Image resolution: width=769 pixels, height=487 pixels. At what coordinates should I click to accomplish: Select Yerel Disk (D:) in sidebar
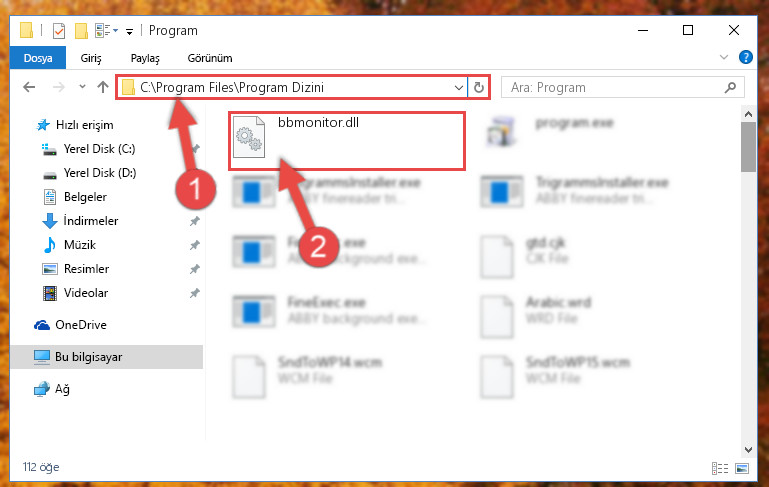pyautogui.click(x=100, y=173)
